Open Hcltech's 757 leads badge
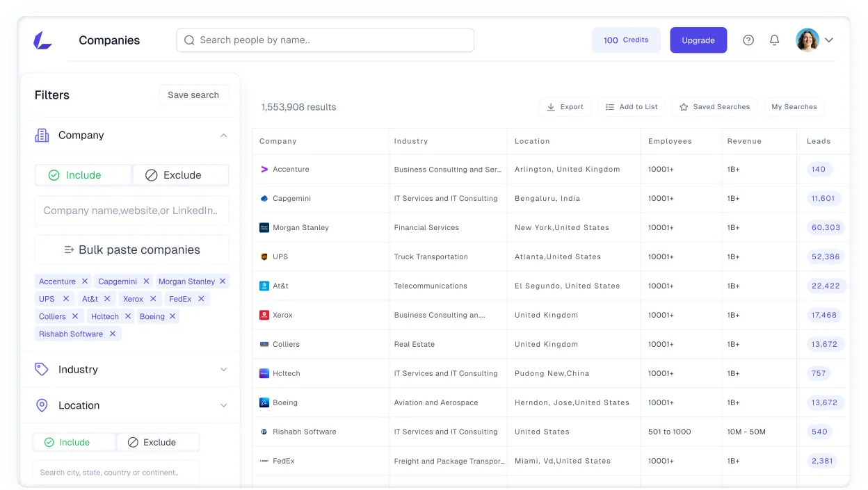 (819, 373)
